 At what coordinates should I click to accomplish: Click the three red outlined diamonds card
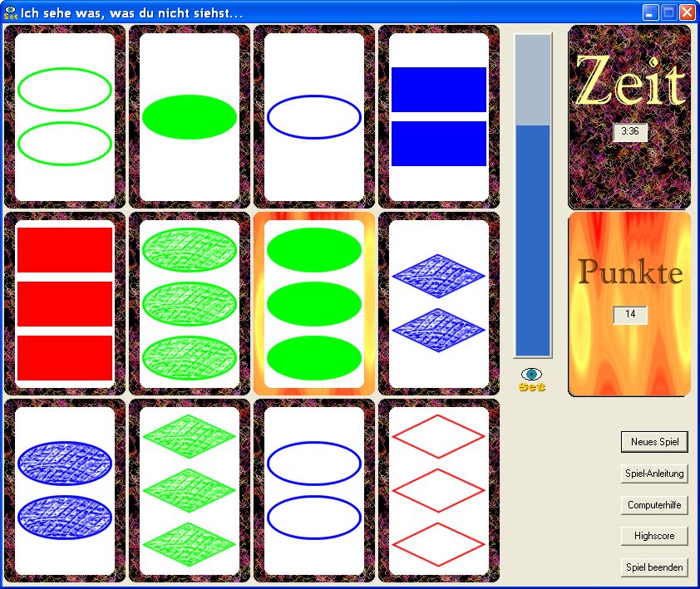pos(439,490)
